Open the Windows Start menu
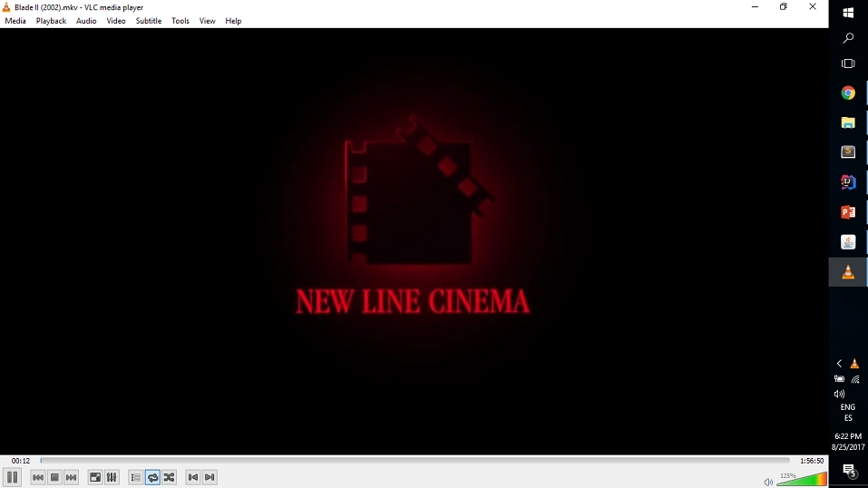Image resolution: width=868 pixels, height=488 pixels. 848,12
